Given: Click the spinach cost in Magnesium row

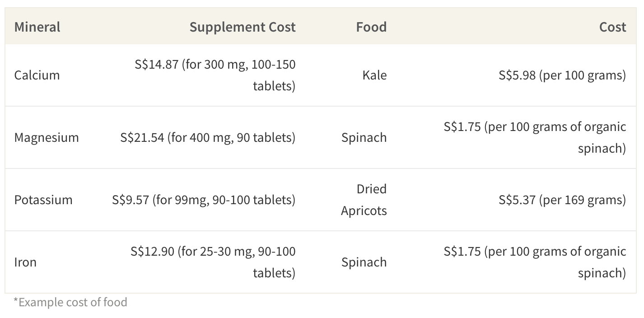Looking at the screenshot, I should 535,137.
